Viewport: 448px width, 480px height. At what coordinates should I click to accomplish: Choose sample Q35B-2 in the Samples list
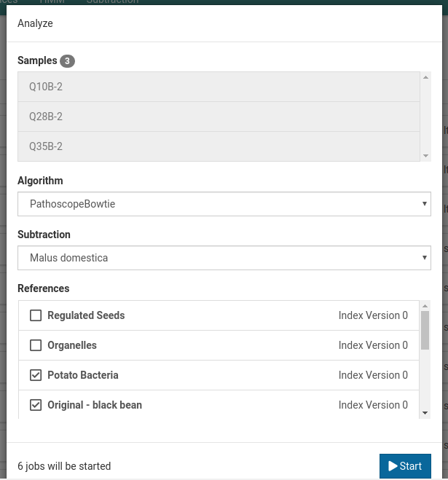tap(219, 146)
